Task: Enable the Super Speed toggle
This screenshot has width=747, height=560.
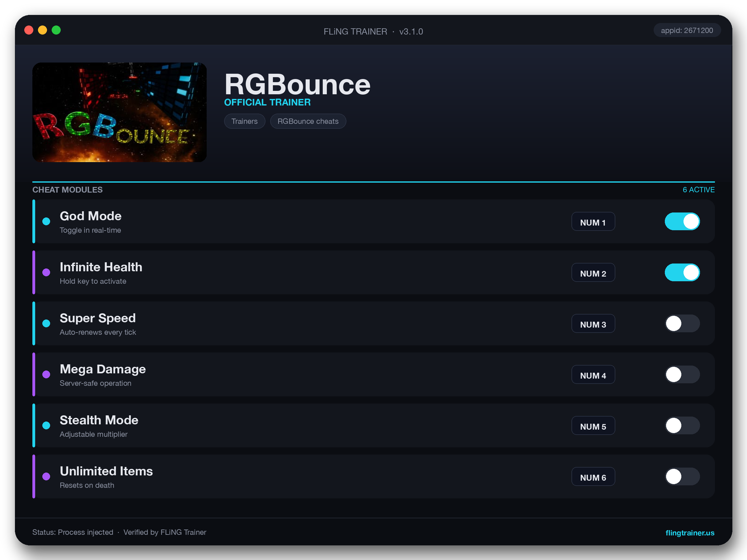Action: (x=682, y=323)
